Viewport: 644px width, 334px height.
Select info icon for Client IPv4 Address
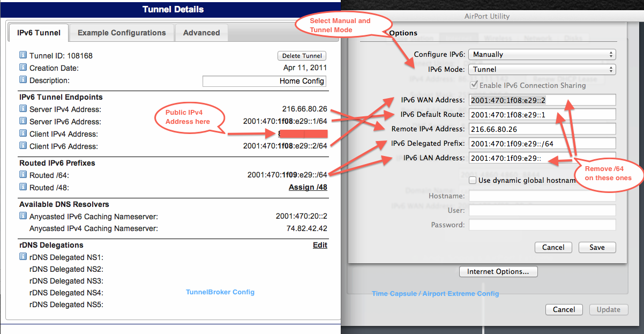23,133
